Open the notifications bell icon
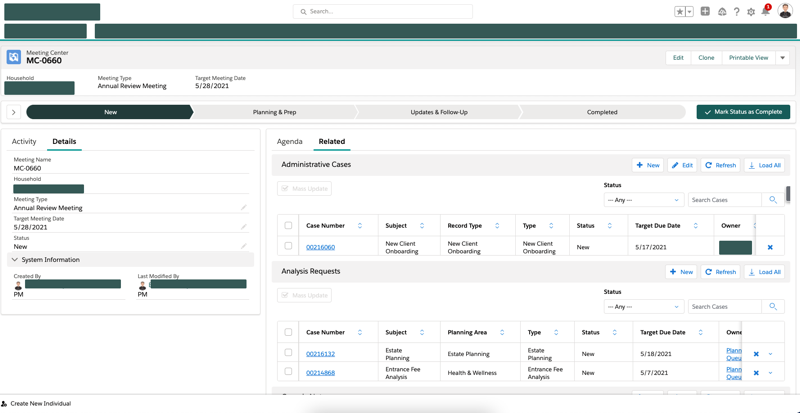800x413 pixels. click(x=766, y=12)
